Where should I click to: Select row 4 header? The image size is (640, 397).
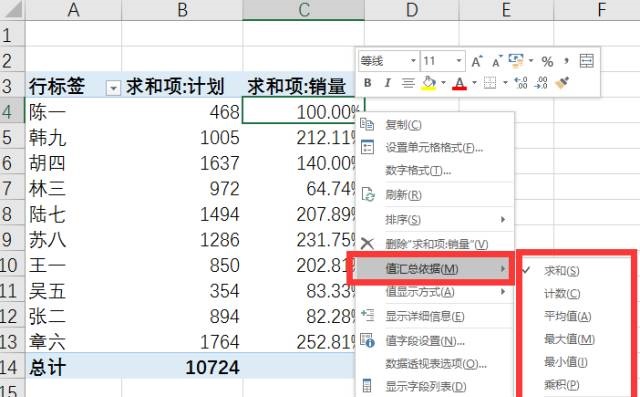(12, 111)
